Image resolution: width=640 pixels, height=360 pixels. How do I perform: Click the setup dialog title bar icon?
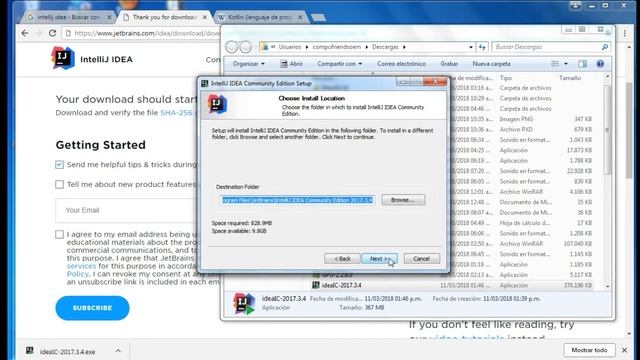[204, 83]
